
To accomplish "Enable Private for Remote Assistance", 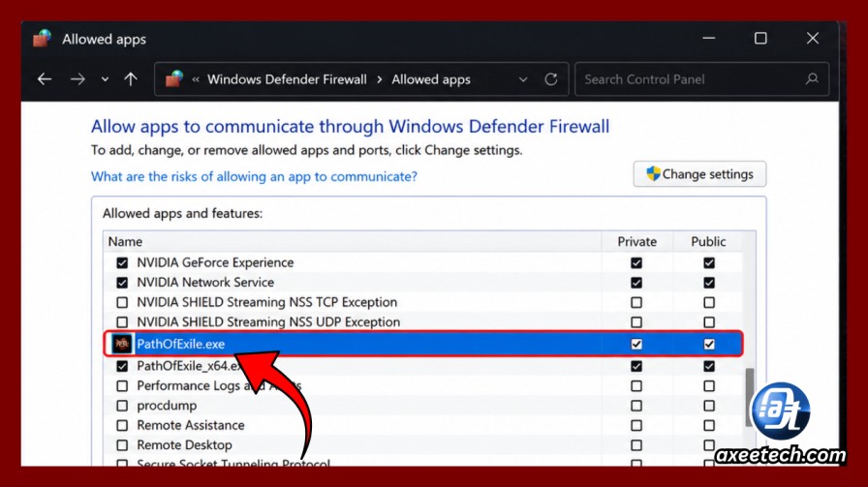I will 636,426.
